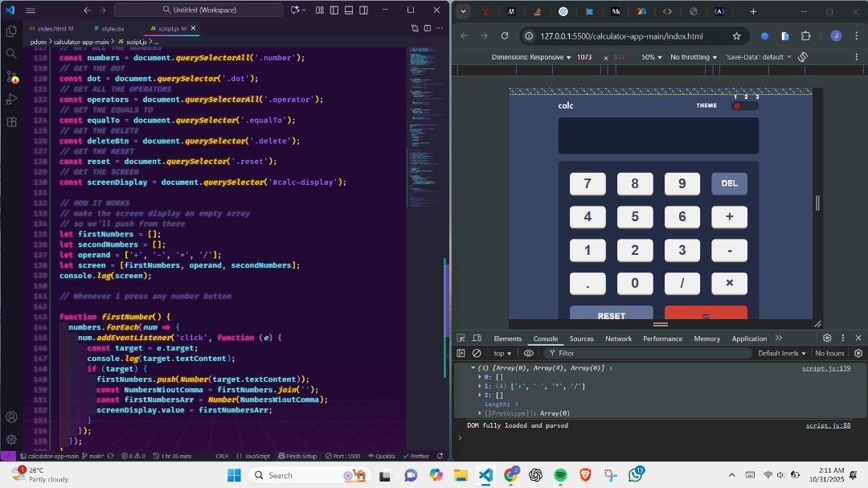The image size is (868, 488).
Task: Open the editor More Actions ellipsis
Action: pos(440,28)
